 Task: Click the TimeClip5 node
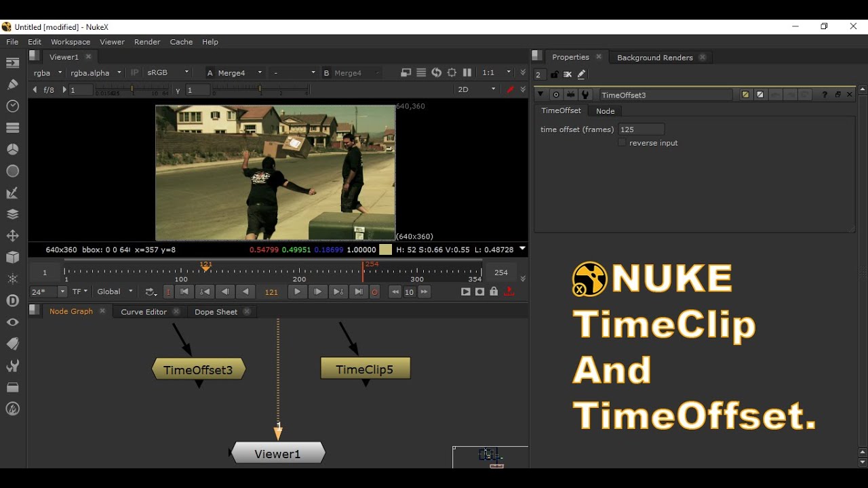tap(366, 369)
